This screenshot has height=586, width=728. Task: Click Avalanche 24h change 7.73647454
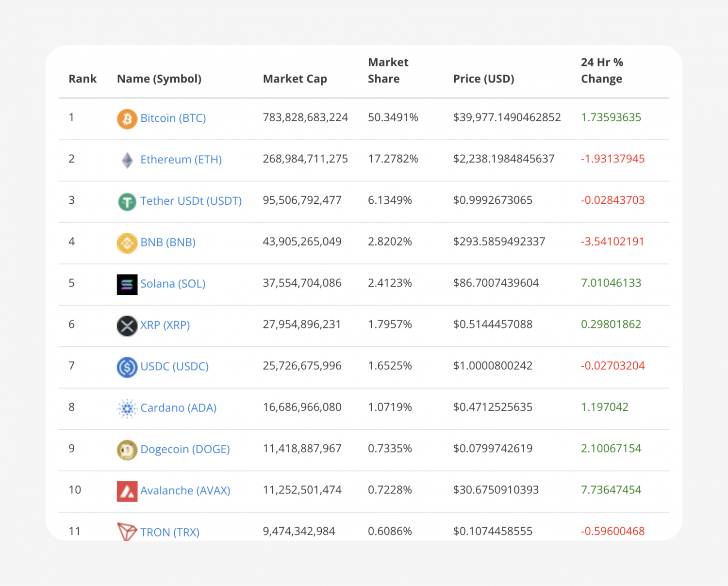point(611,490)
